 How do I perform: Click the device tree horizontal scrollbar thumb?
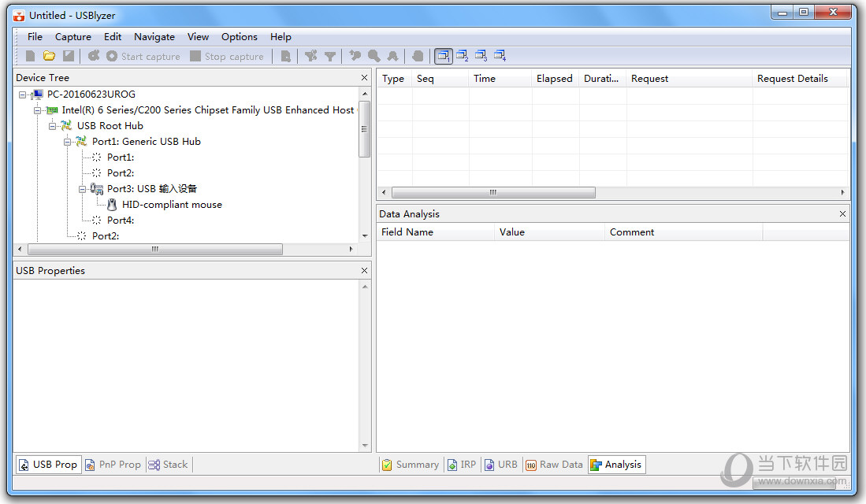(155, 249)
